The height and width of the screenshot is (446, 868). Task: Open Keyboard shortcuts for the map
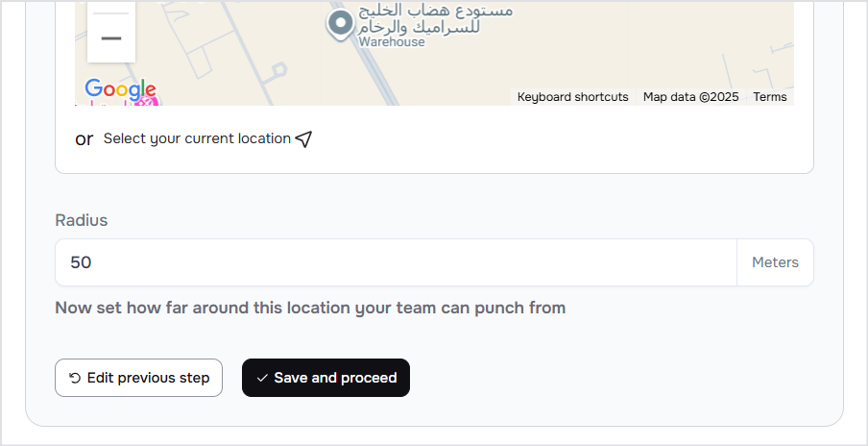572,97
